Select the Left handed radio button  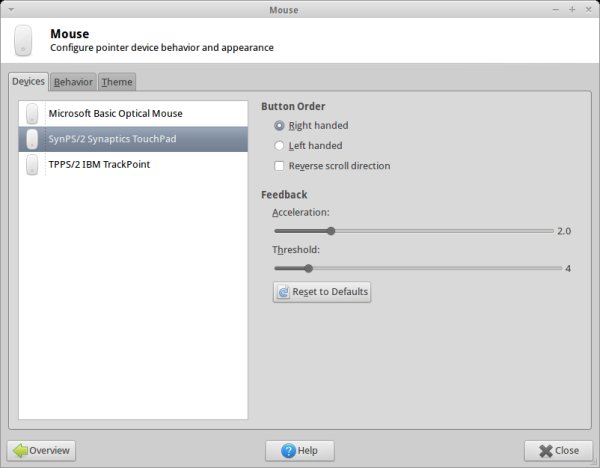click(x=279, y=146)
